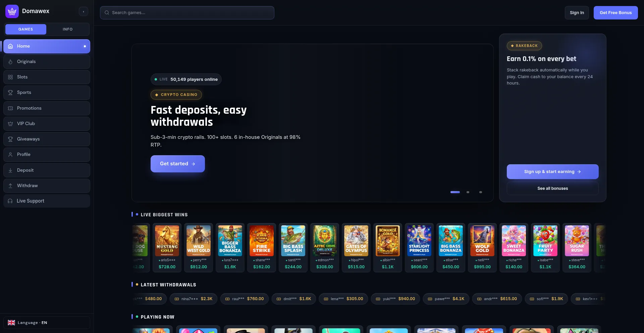
Task: Click the Home house icon
Action: coord(10,46)
